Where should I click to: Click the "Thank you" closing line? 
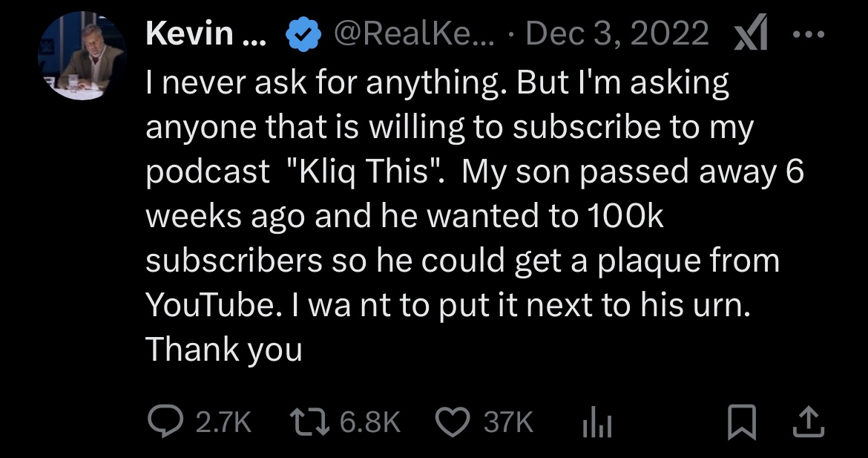click(x=224, y=350)
